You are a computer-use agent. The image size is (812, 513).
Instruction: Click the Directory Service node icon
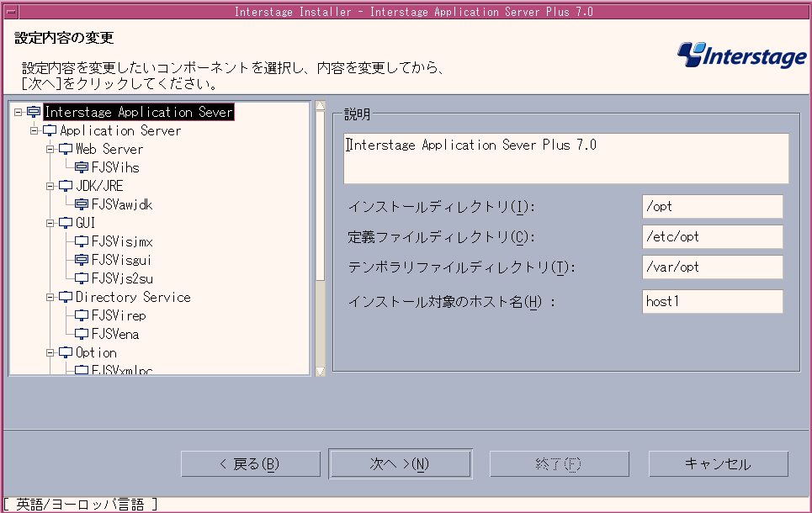pos(66,297)
